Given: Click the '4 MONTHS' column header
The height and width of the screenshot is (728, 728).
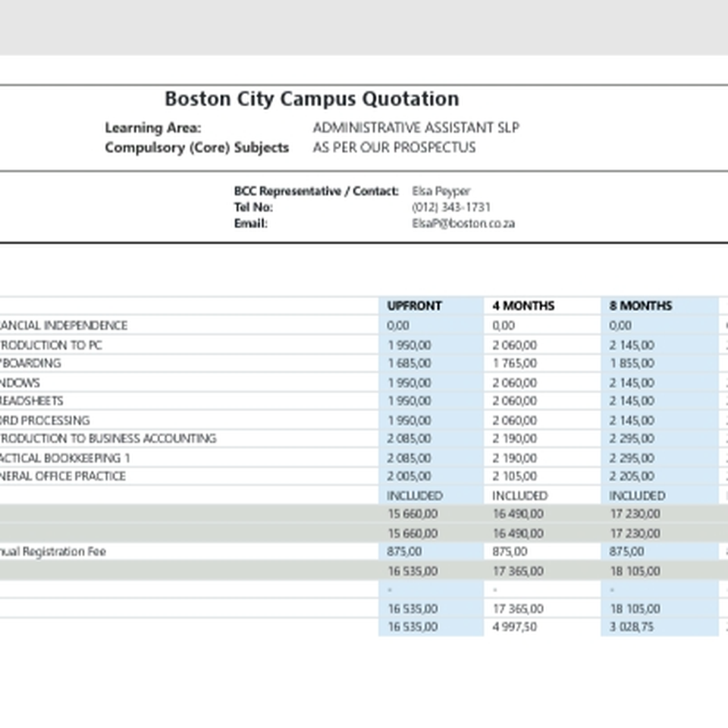Looking at the screenshot, I should coord(523,306).
